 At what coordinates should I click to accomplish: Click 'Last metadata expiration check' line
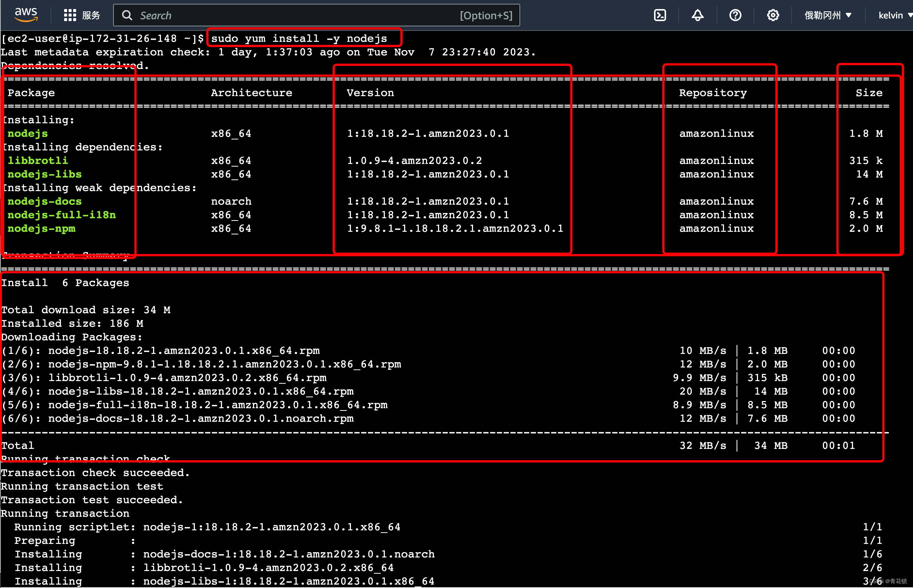[x=268, y=52]
